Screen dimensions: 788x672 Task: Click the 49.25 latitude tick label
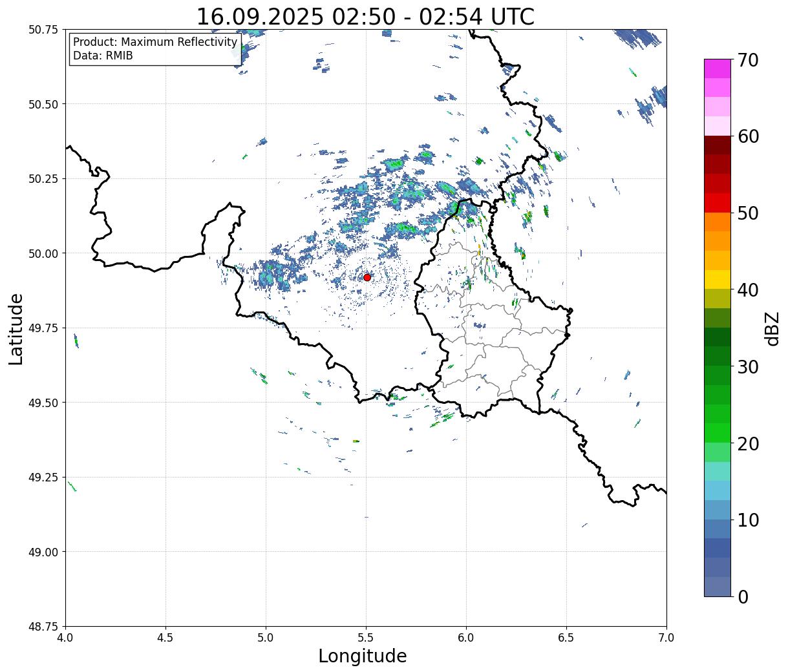point(43,478)
